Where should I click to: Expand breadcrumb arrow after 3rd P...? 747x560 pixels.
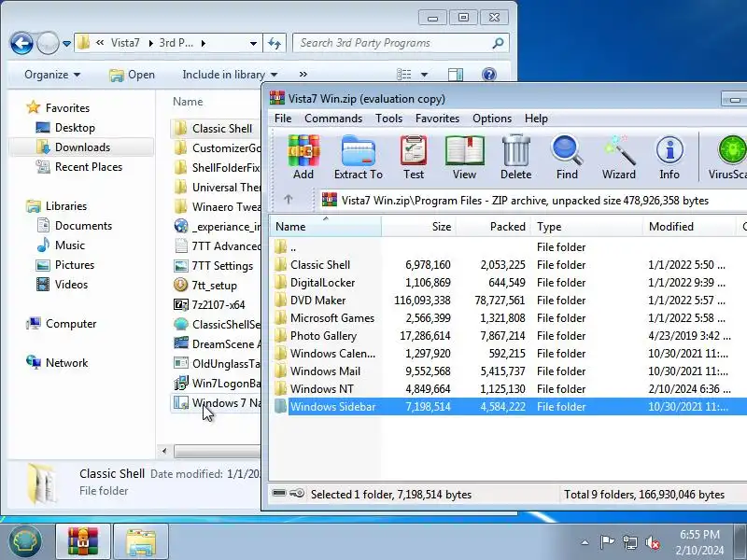(204, 43)
